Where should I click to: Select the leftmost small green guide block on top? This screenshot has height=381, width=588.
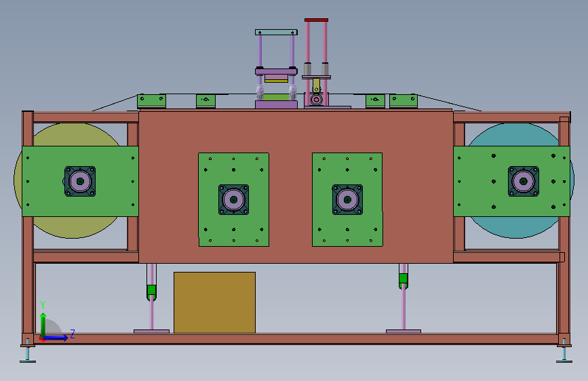(x=151, y=101)
